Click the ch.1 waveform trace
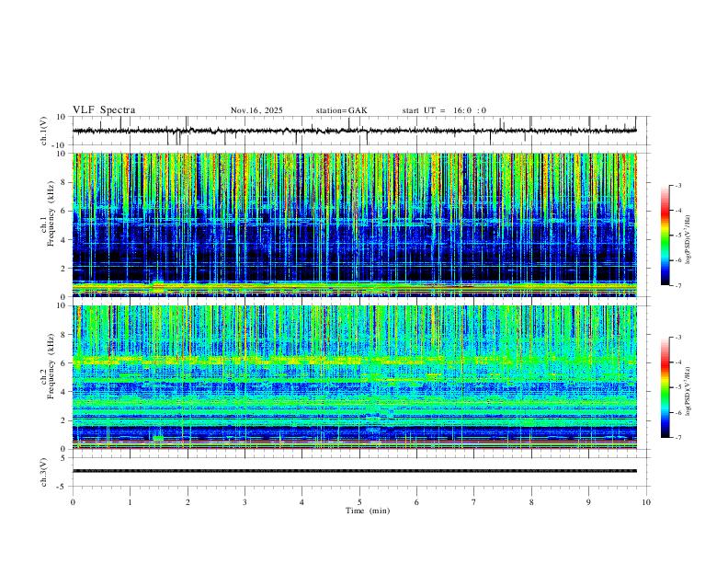The image size is (728, 563). pos(354,131)
